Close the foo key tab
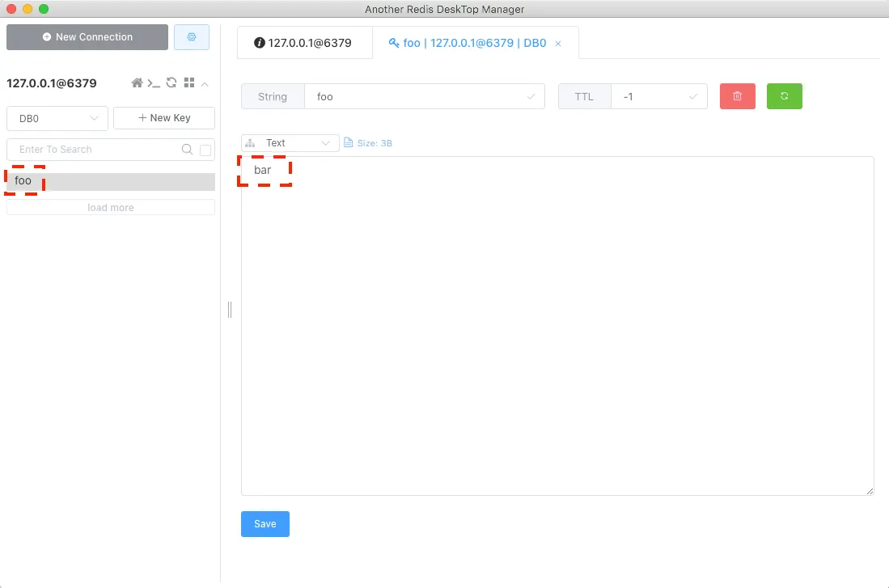889x588 pixels. point(558,44)
